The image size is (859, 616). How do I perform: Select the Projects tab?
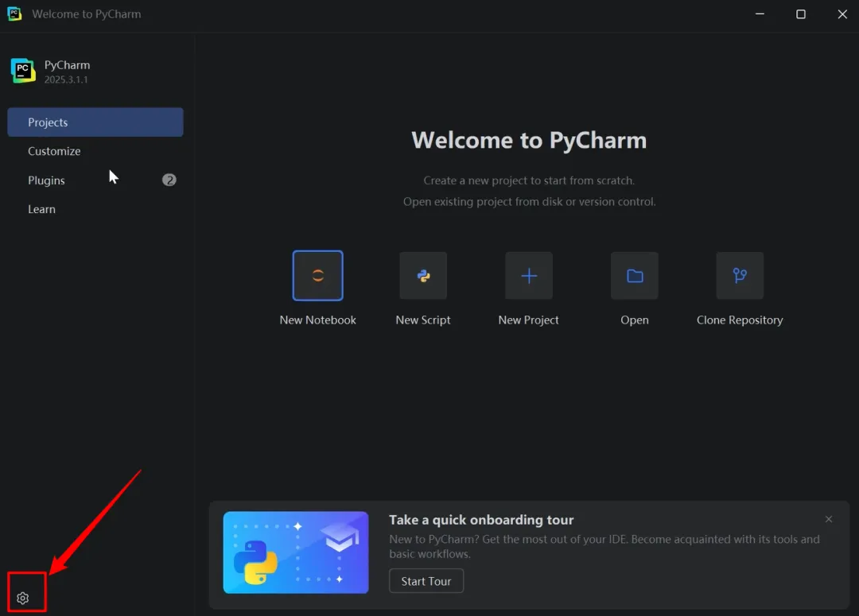[95, 122]
